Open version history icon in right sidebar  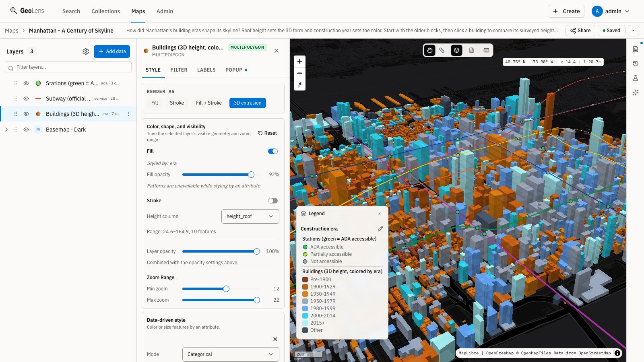tap(636, 64)
